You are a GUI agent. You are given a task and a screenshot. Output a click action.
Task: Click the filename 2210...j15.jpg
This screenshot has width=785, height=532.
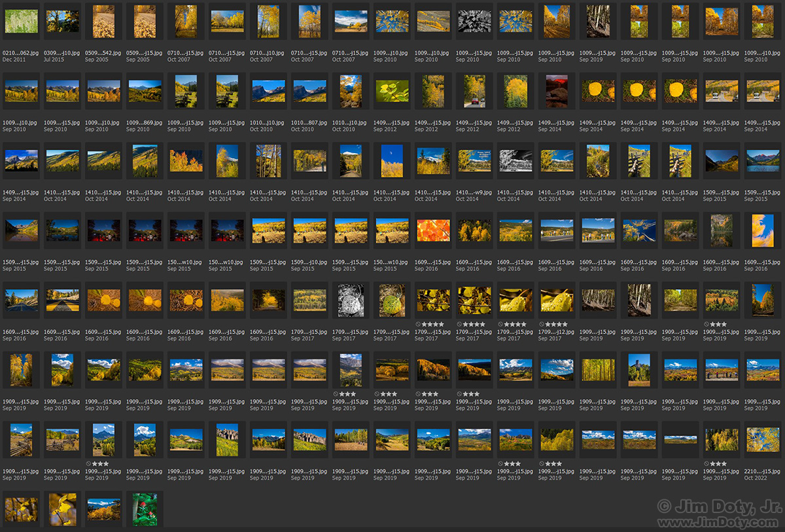point(763,471)
